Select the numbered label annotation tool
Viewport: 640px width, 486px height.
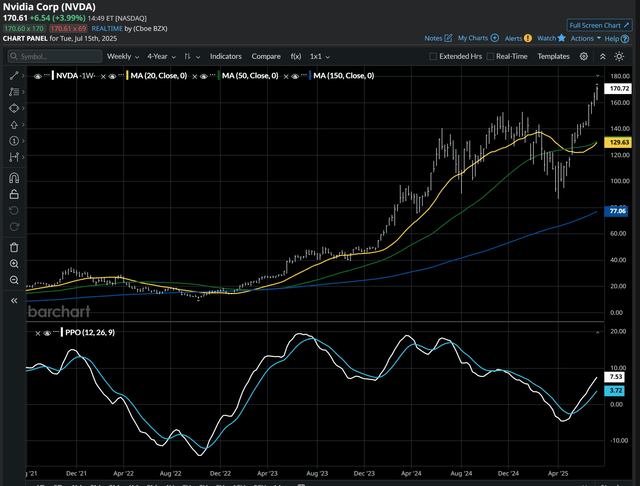coord(14,141)
